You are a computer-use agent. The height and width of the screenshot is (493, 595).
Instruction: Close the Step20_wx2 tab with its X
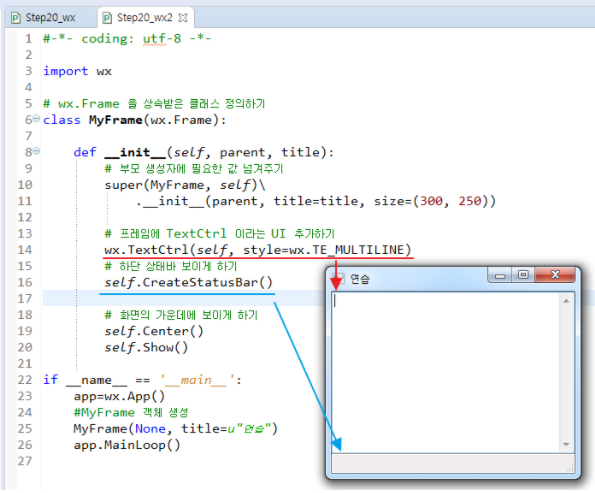(x=183, y=17)
